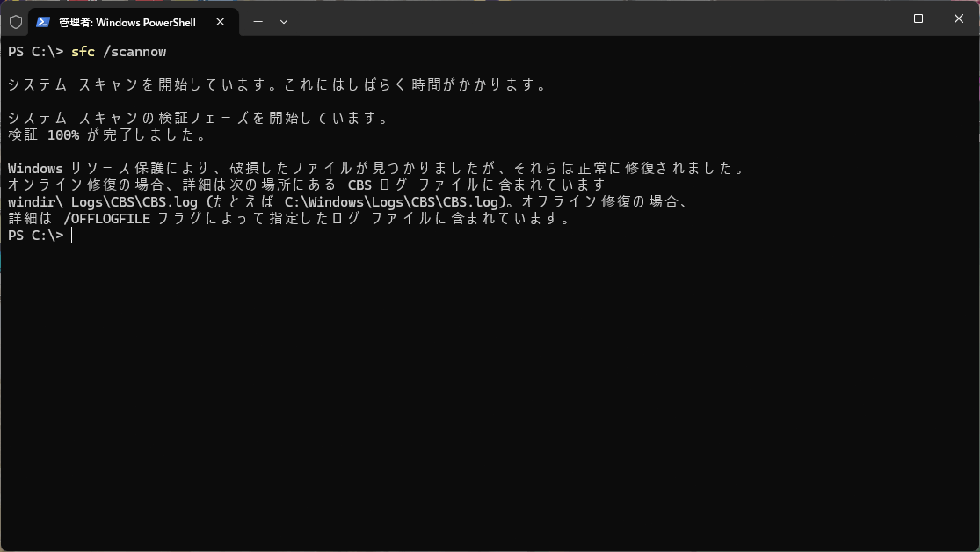Viewport: 980px width, 552px height.
Task: Click the line reading 検証 100% が完了しました
Action: tap(107, 135)
